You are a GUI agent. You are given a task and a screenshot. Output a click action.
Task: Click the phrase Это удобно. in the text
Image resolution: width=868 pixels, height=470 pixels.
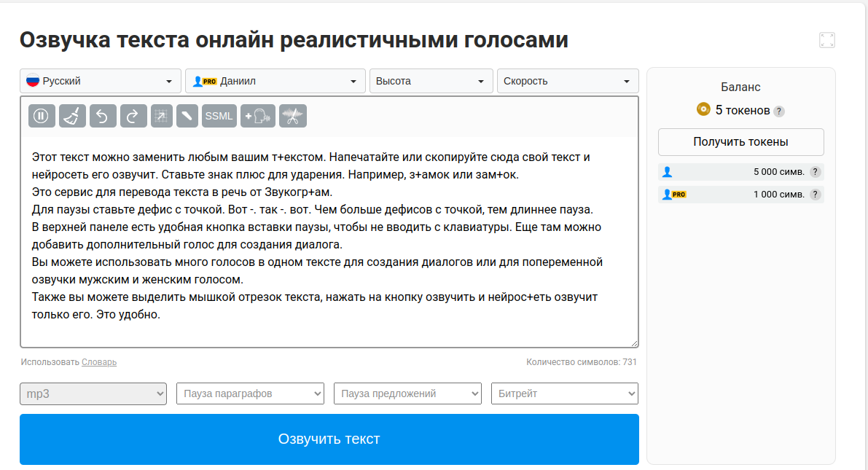coord(128,315)
